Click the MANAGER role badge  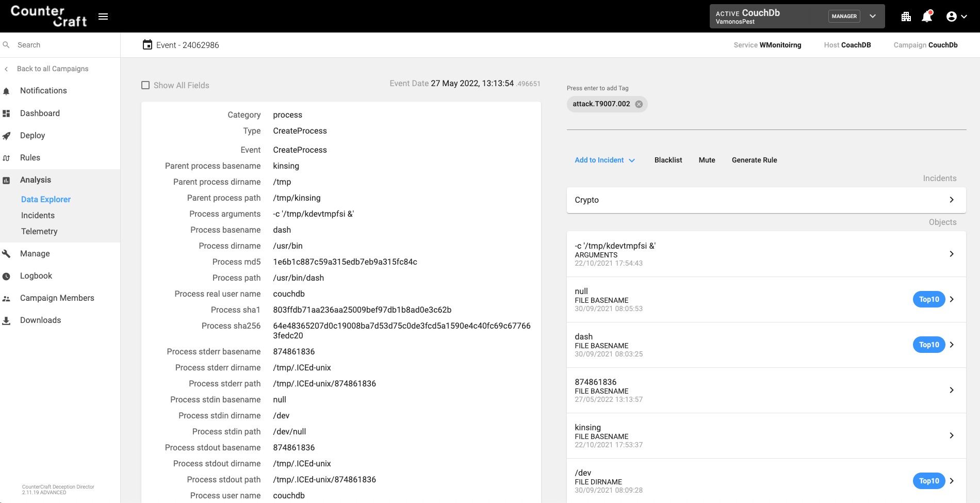(844, 16)
